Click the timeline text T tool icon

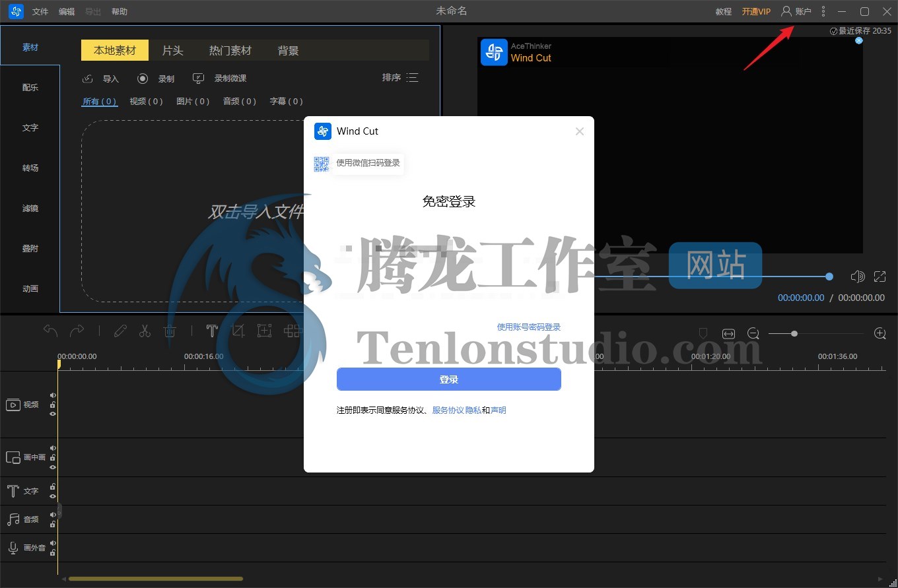(212, 331)
